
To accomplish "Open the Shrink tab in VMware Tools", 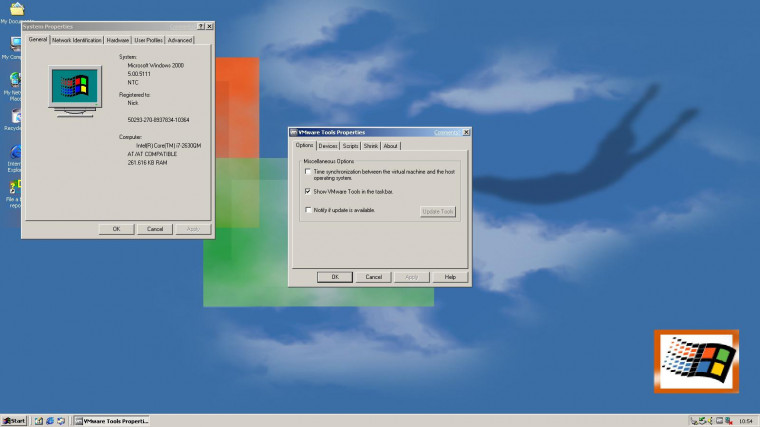I will (371, 146).
